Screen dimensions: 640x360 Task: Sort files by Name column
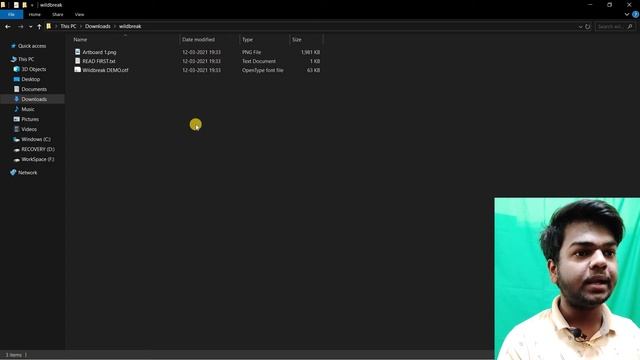point(80,40)
